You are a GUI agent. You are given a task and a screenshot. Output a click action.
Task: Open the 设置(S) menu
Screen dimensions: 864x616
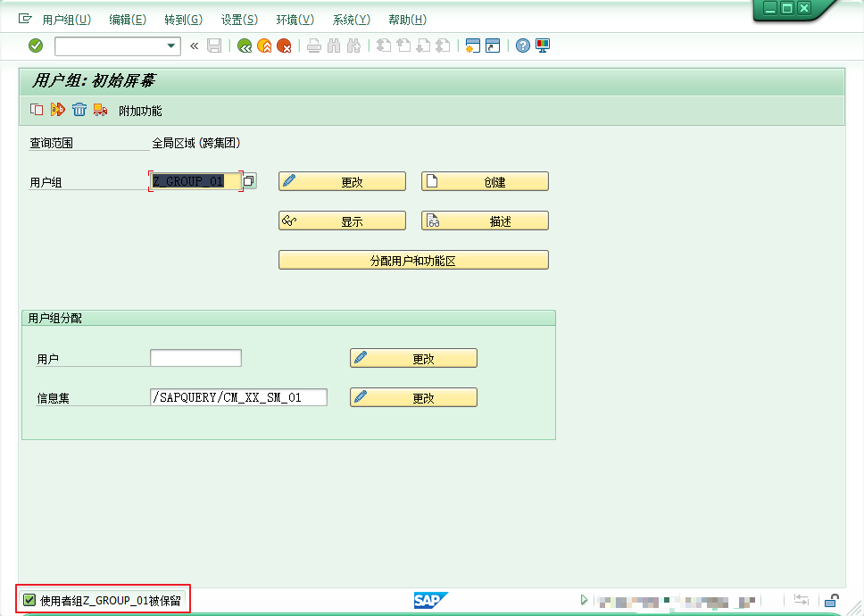click(240, 20)
